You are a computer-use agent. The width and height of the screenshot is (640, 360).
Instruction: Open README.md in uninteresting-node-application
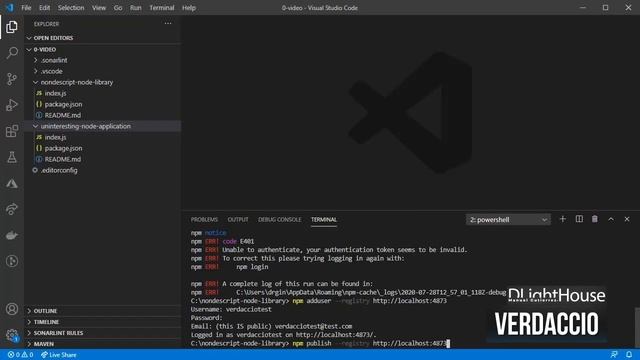pyautogui.click(x=102, y=159)
